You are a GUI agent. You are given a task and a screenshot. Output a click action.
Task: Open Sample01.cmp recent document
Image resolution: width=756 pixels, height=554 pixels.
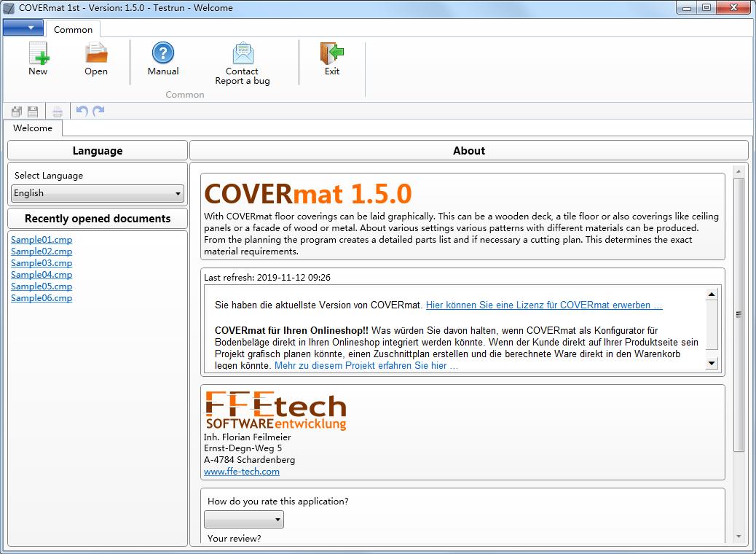pos(42,239)
